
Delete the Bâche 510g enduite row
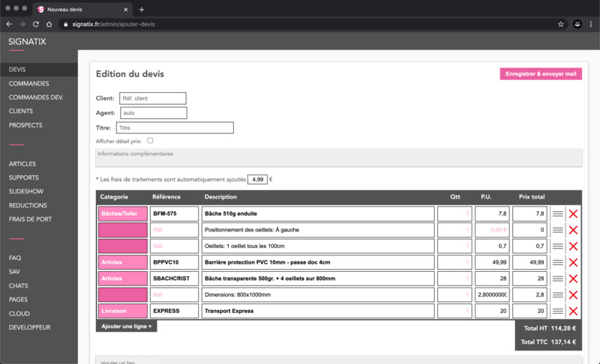[573, 214]
